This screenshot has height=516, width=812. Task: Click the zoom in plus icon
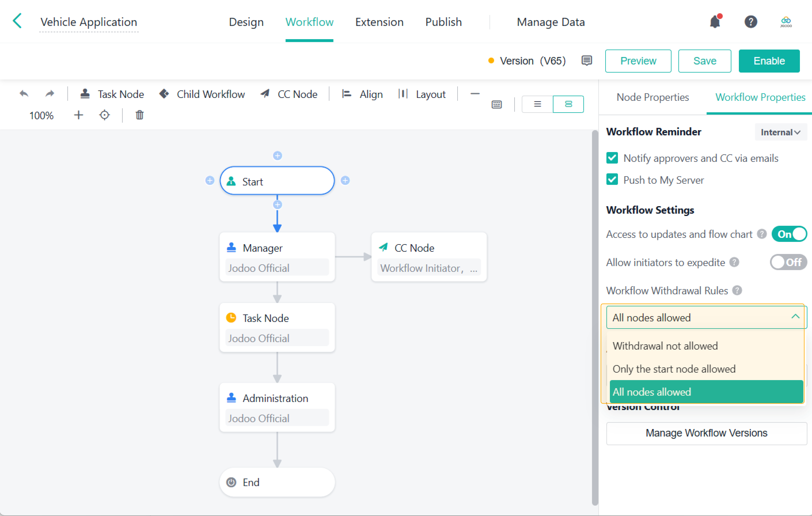click(x=78, y=115)
